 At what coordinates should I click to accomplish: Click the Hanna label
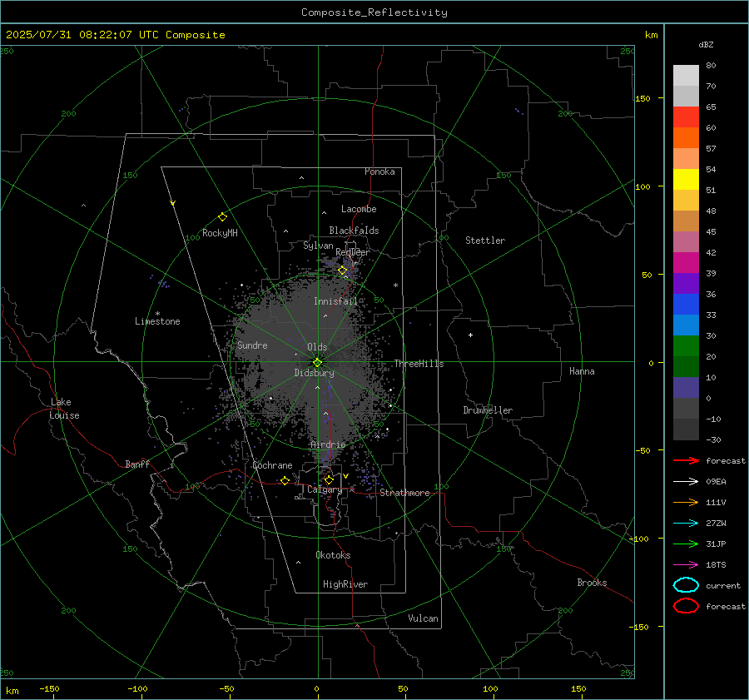pos(582,371)
